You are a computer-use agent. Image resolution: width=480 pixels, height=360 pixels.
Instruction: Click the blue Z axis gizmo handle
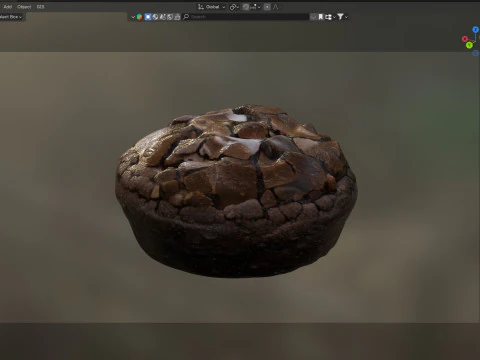pos(475,30)
